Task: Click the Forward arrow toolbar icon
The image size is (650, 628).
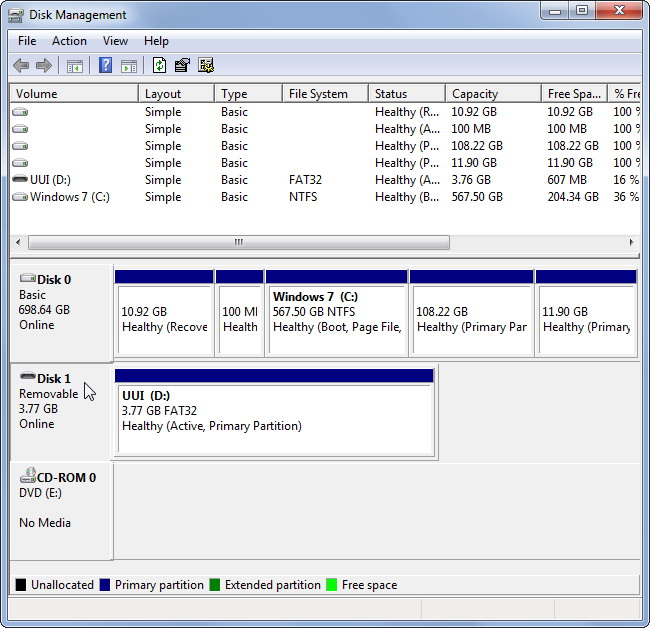Action: (x=44, y=66)
